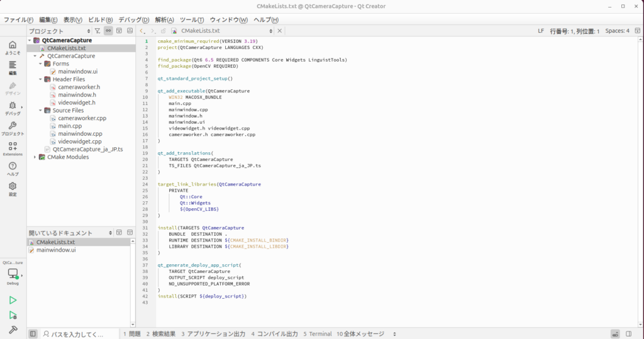Collapse the Header Files folder
The height and width of the screenshot is (339, 644).
40,79
